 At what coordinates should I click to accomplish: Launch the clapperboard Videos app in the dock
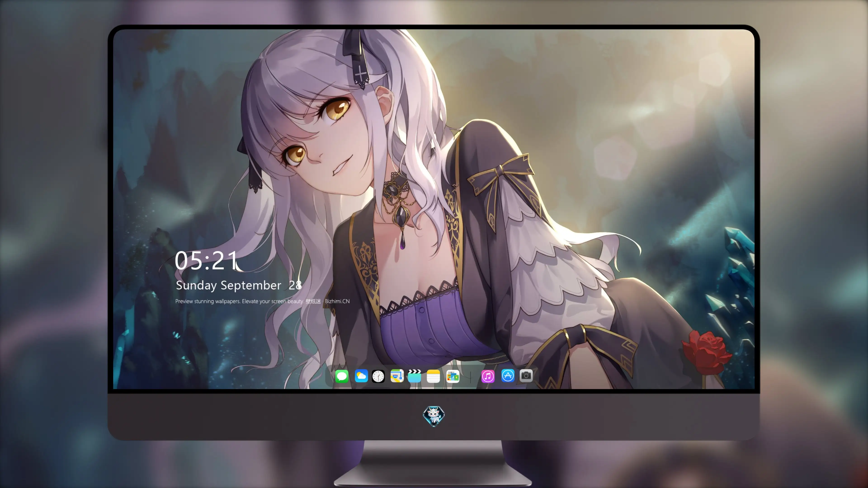415,376
